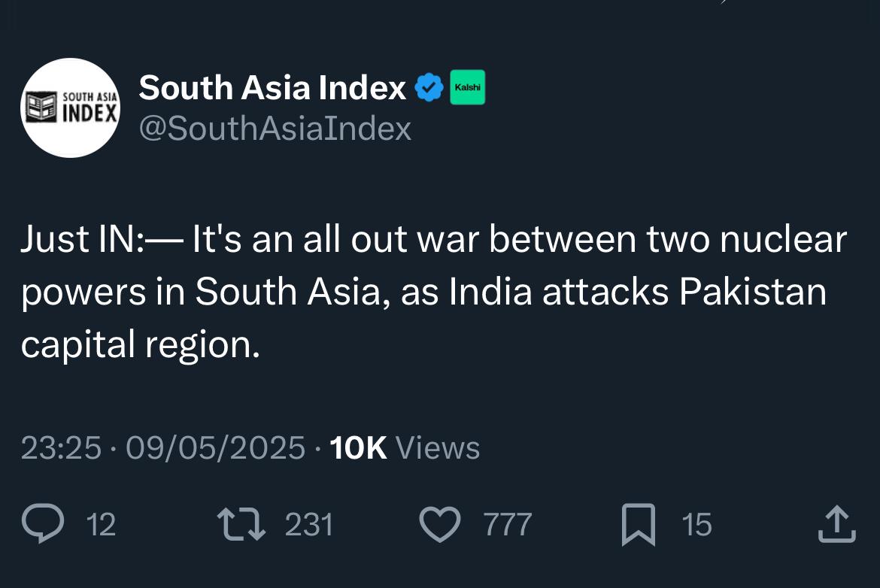Visit the @SouthAsiaIndex handle link
This screenshot has height=588, width=880.
275,129
